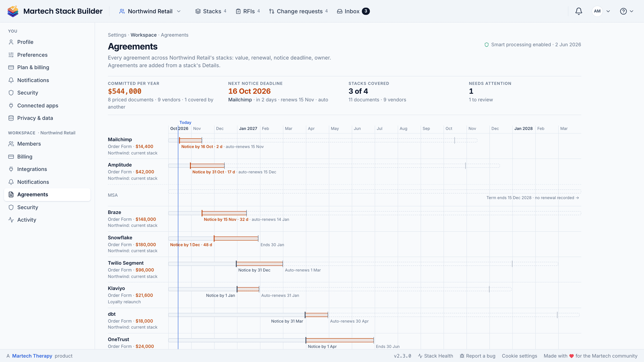Click the Jan 2027 month header
Image resolution: width=644 pixels, height=362 pixels.
[x=248, y=129]
